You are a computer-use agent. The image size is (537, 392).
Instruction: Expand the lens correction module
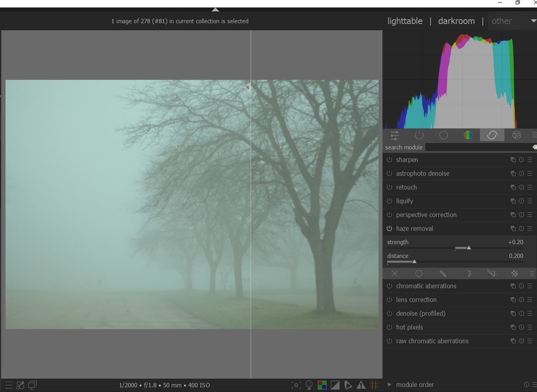click(416, 300)
